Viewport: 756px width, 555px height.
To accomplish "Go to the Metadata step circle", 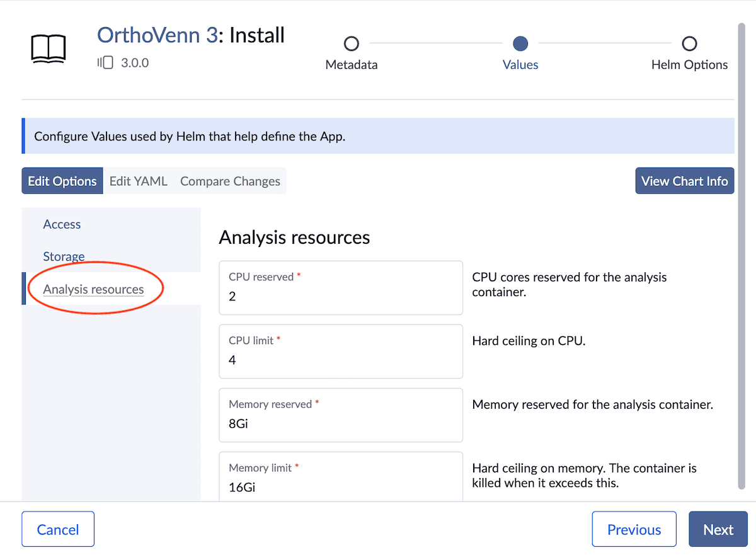I will [x=352, y=43].
